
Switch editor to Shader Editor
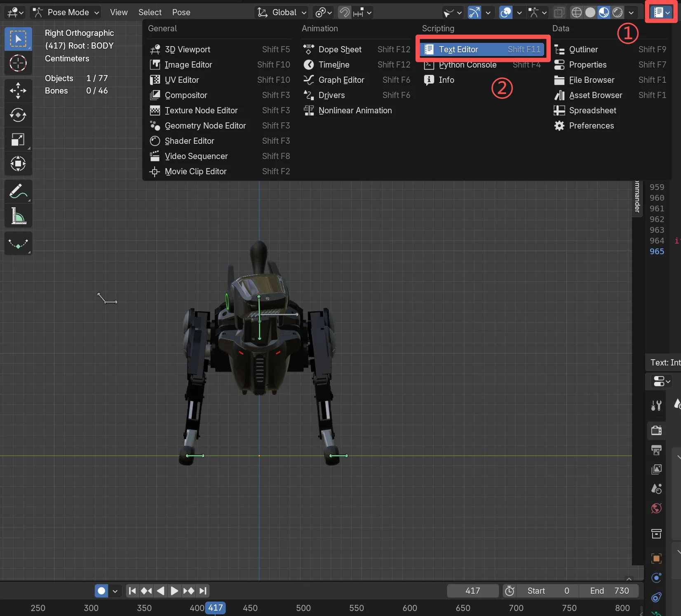coord(220,141)
